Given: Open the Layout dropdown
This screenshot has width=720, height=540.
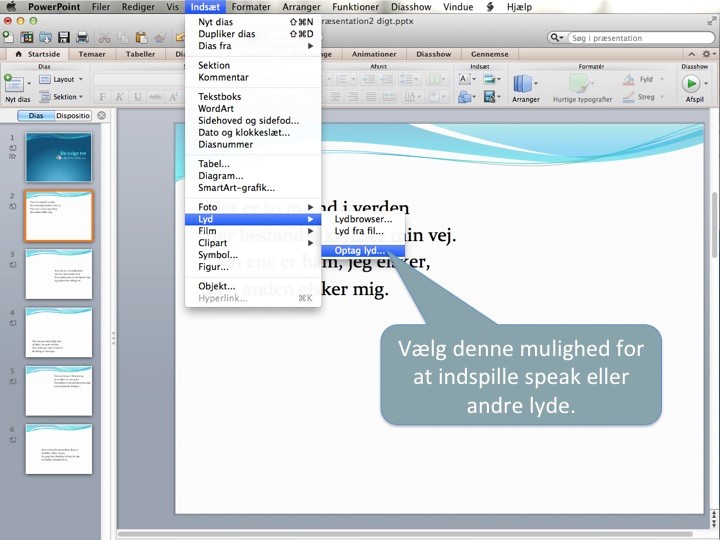Looking at the screenshot, I should pos(61,79).
